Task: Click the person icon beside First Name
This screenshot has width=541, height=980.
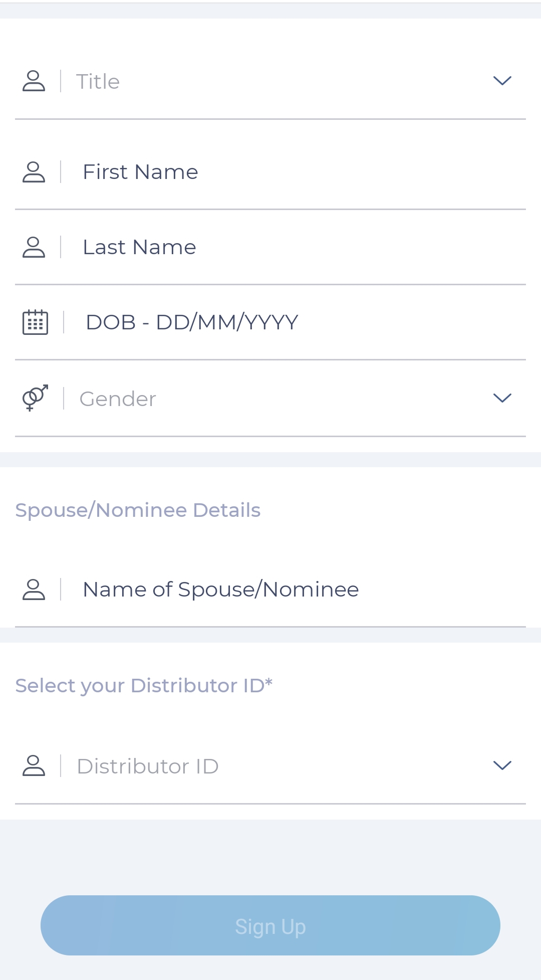Action: point(34,172)
